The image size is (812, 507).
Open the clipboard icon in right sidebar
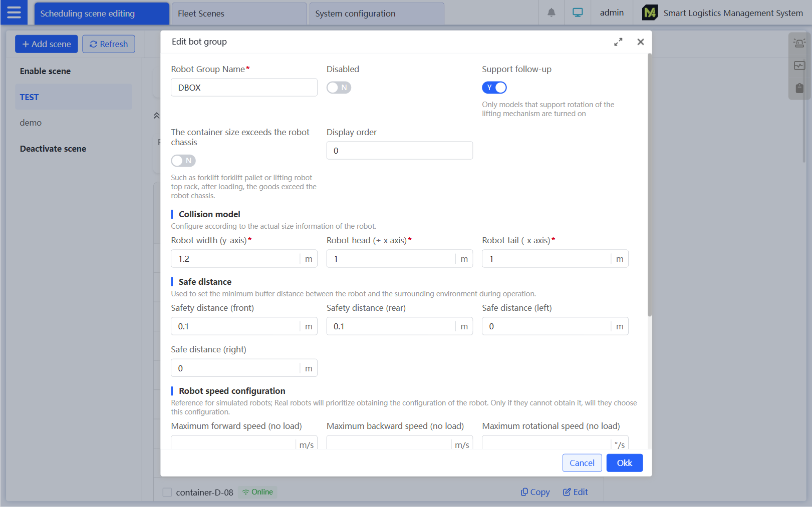[x=799, y=88]
